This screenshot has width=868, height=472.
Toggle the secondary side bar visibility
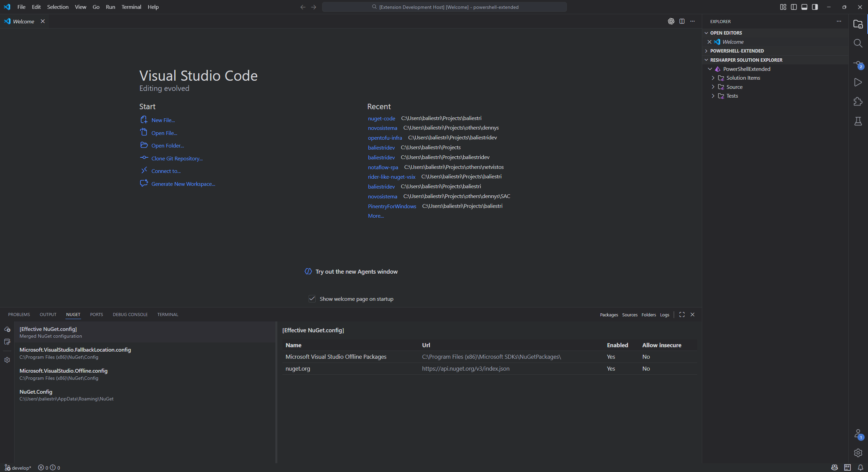click(x=815, y=7)
